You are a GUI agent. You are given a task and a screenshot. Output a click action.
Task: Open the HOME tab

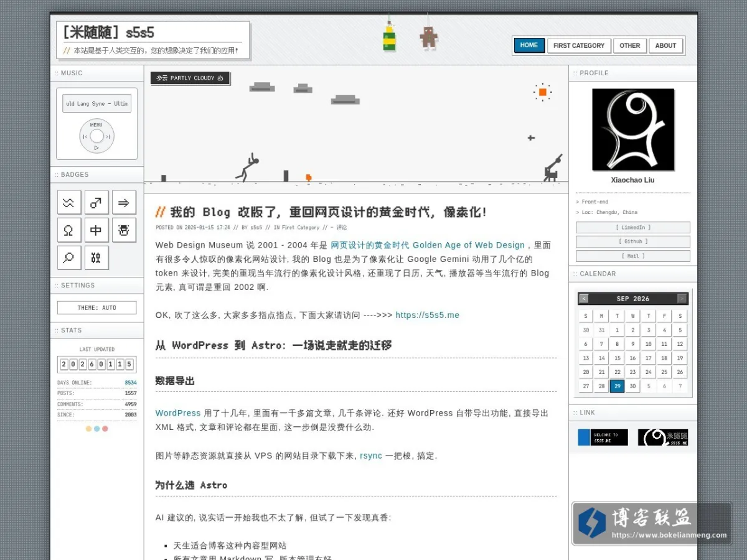pyautogui.click(x=529, y=45)
